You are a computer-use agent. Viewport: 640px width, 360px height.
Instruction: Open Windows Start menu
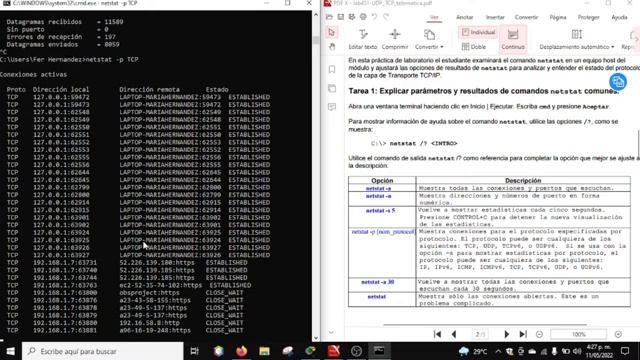pos(11,351)
